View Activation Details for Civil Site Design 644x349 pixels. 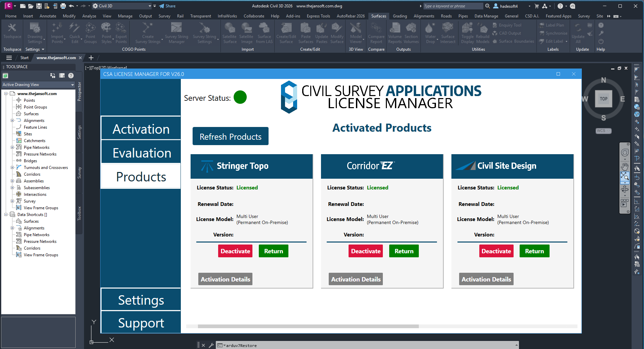pyautogui.click(x=486, y=279)
